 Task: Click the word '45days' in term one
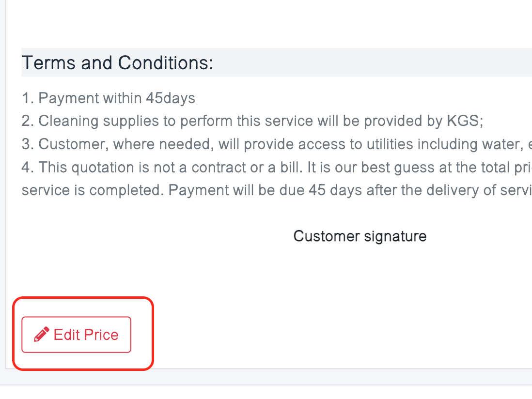point(171,99)
